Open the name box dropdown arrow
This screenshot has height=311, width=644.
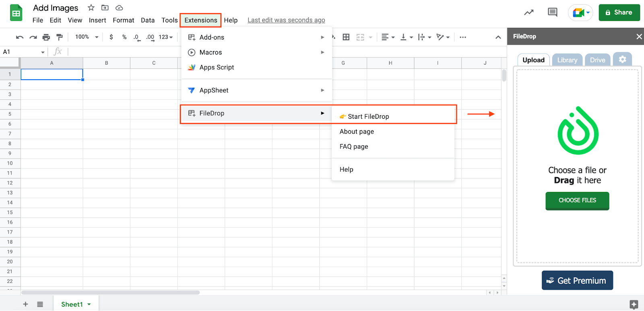43,52
